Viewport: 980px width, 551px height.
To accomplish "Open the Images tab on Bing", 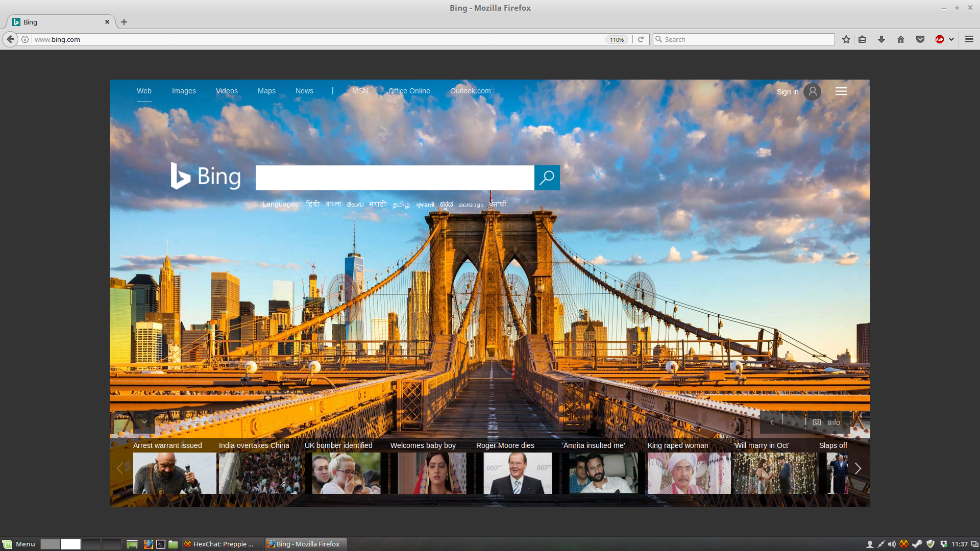I will click(184, 91).
